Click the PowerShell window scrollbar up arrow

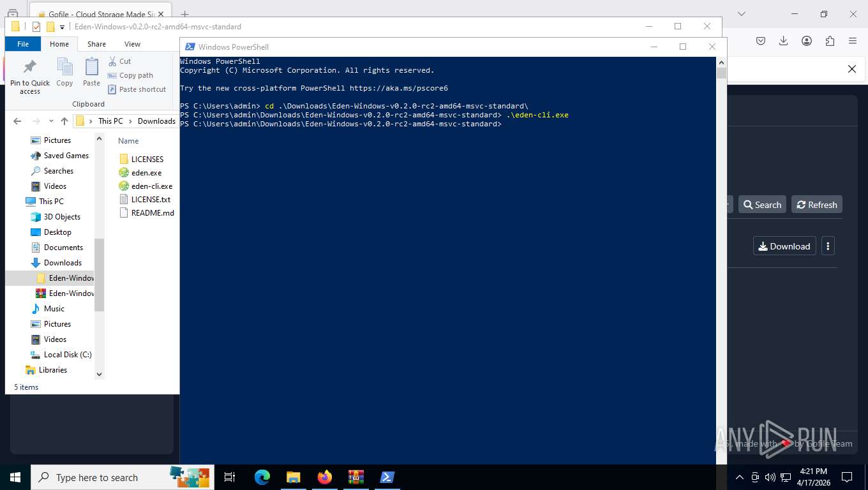click(721, 62)
